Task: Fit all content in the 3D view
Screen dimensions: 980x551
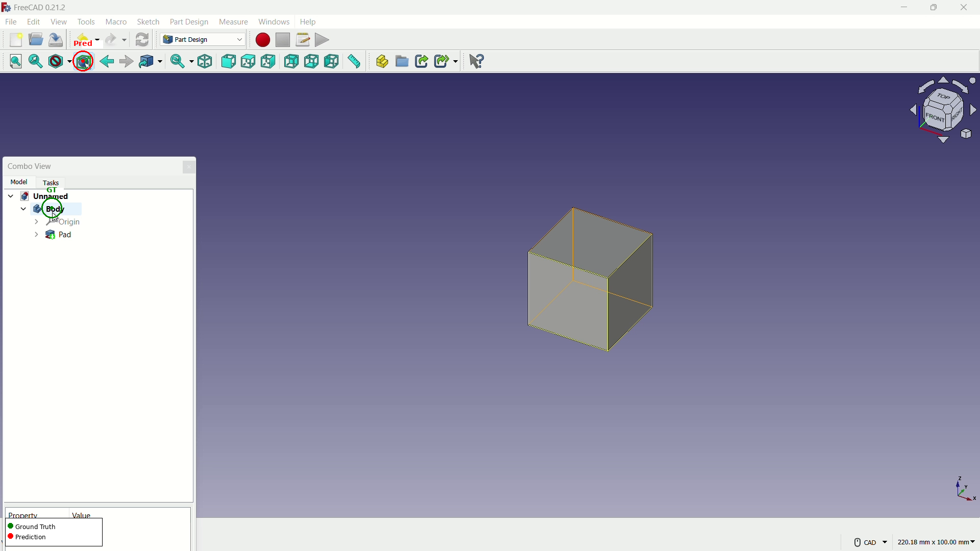Action: (16, 61)
